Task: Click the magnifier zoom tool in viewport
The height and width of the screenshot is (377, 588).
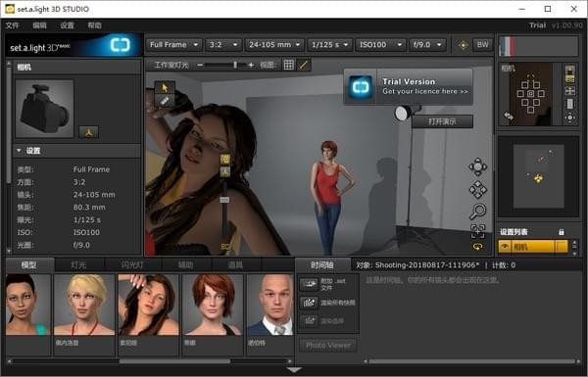Action: [x=478, y=212]
